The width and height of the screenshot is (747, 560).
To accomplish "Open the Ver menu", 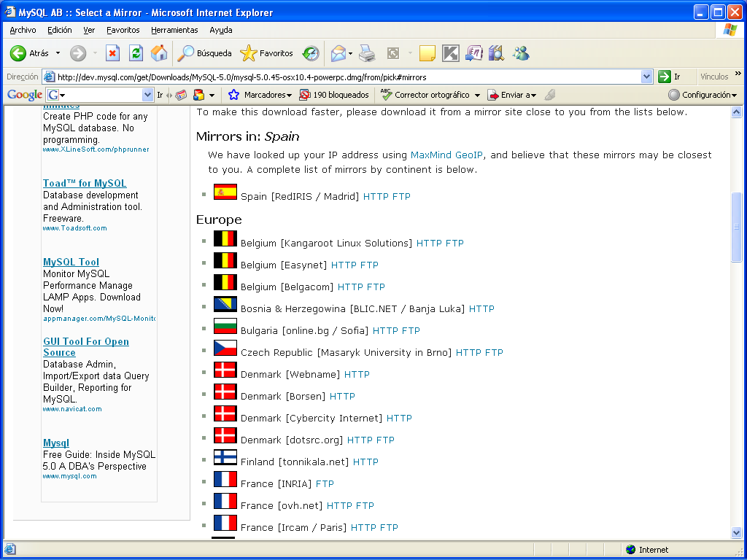I will (x=89, y=30).
